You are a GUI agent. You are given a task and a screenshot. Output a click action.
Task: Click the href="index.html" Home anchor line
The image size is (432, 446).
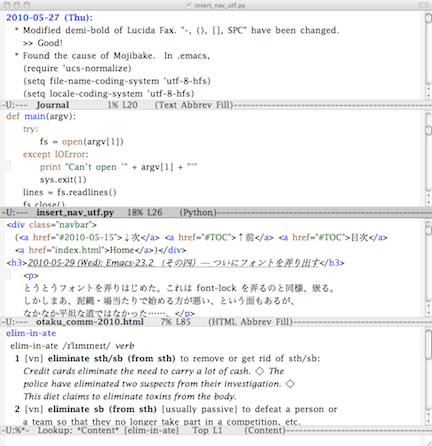coord(101,250)
